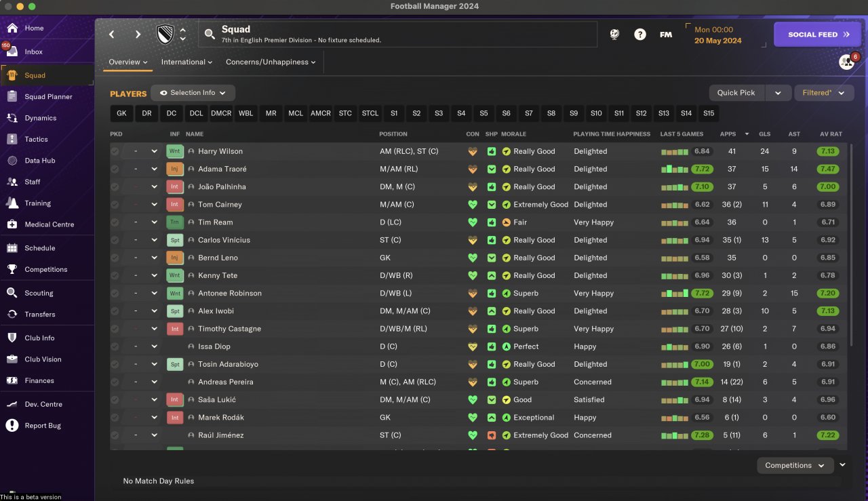Toggle the pick circle for Adama Traoré
The height and width of the screenshot is (501, 868).
pyautogui.click(x=115, y=169)
